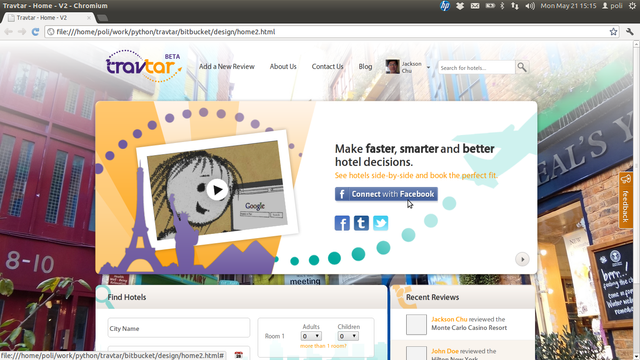Click the hotel search magnifier icon
Viewport: 640px width, 360px height.
point(522,67)
